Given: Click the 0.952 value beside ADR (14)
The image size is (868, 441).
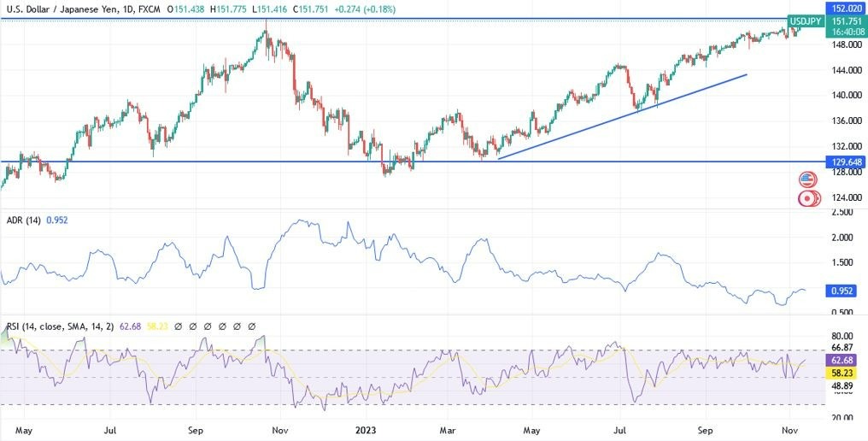Looking at the screenshot, I should pos(56,220).
